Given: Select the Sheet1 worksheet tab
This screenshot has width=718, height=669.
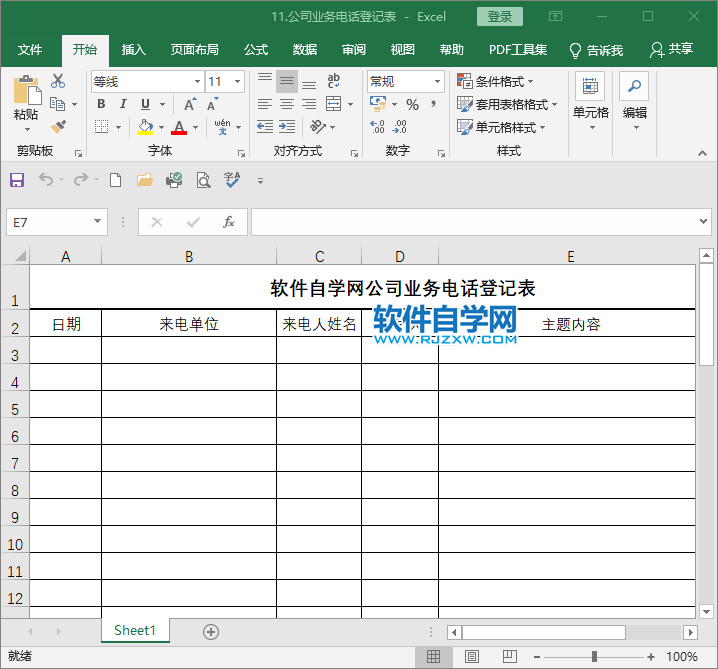Looking at the screenshot, I should coord(135,631).
